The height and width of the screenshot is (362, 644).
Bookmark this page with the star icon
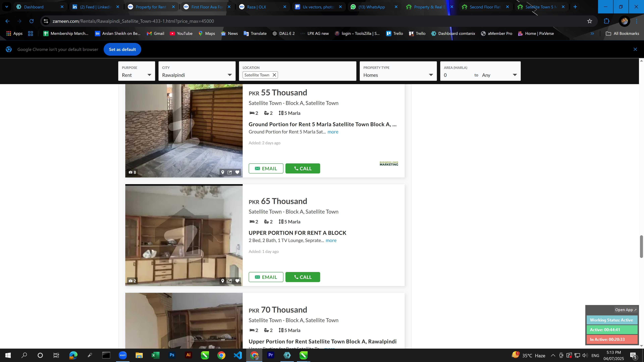point(589,21)
